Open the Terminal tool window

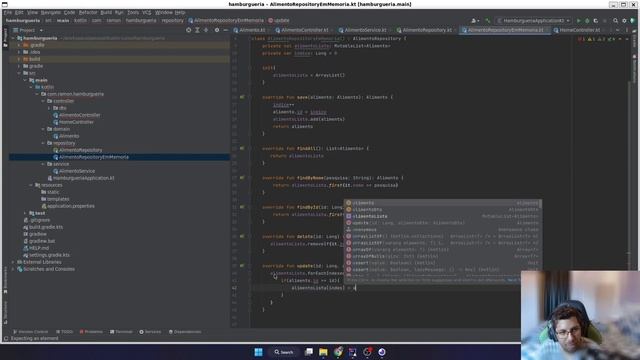click(x=121, y=332)
